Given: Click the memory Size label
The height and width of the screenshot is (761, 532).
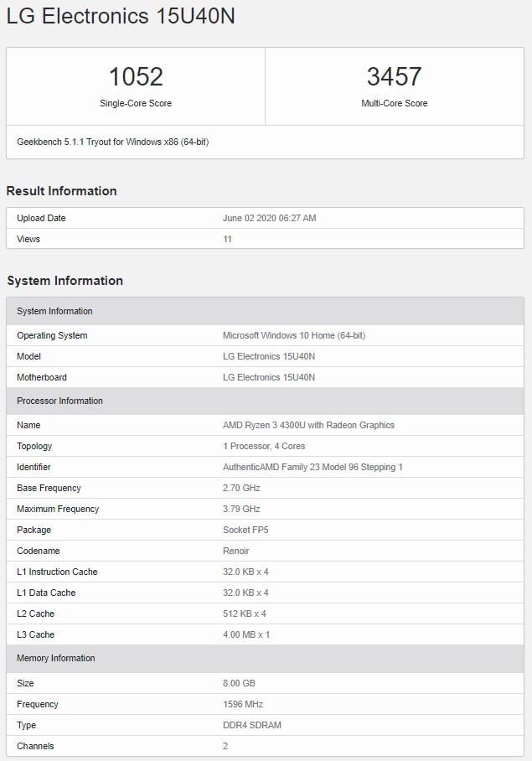Looking at the screenshot, I should point(26,683).
